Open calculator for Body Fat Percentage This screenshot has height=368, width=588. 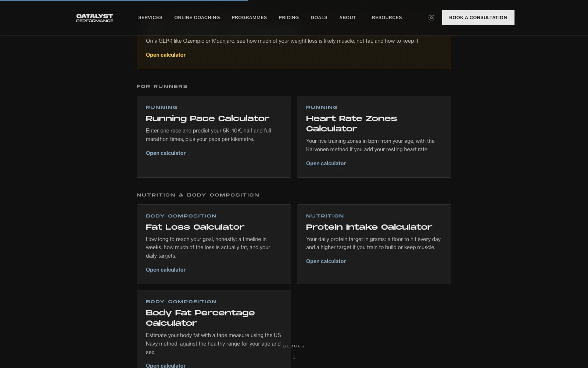(166, 365)
